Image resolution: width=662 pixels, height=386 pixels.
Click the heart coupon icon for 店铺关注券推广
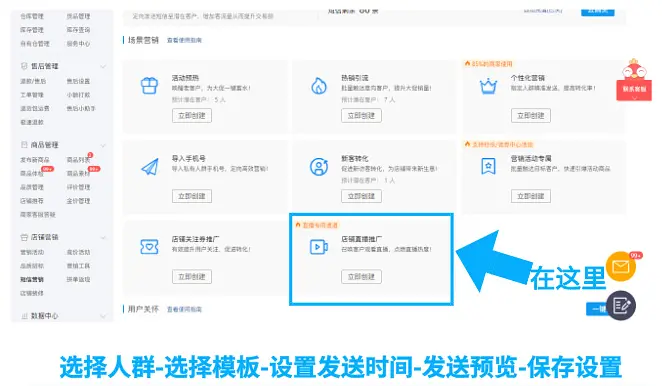pos(149,247)
